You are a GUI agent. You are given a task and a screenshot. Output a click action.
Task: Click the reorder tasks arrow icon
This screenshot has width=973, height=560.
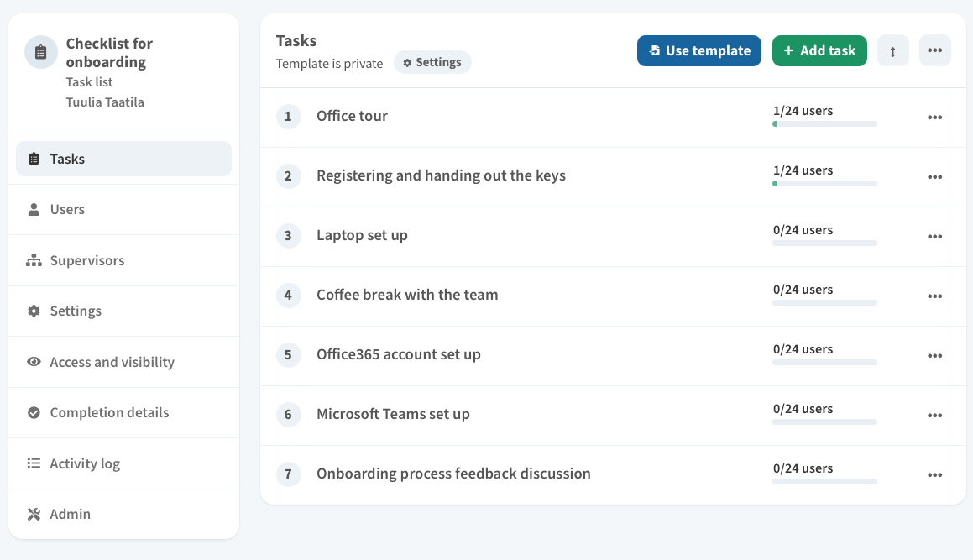coord(892,50)
